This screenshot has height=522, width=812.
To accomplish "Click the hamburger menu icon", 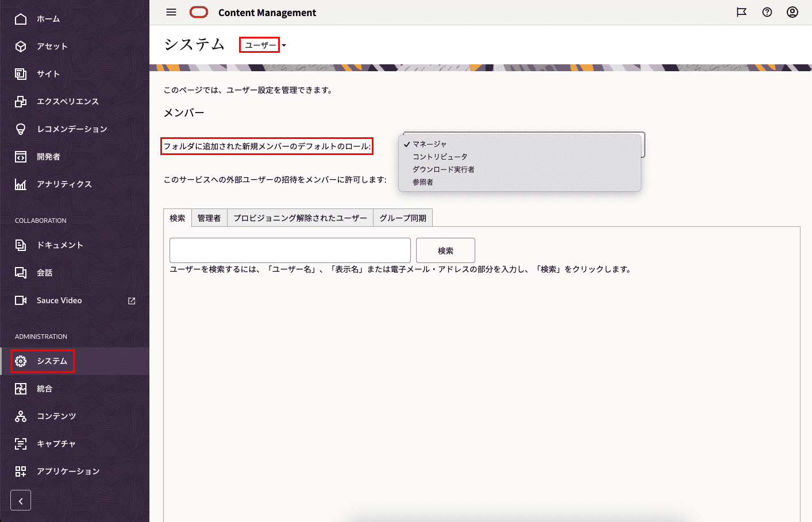I will click(x=171, y=12).
